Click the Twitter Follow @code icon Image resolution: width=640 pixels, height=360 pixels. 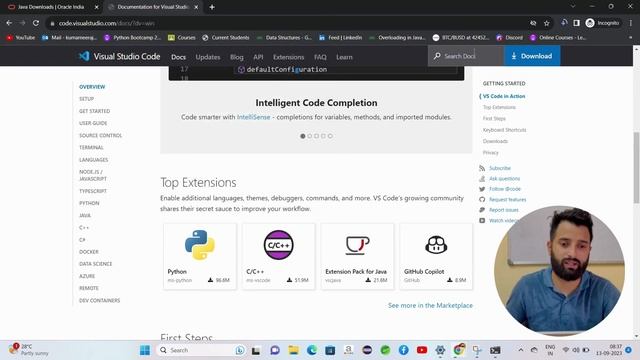pos(482,189)
